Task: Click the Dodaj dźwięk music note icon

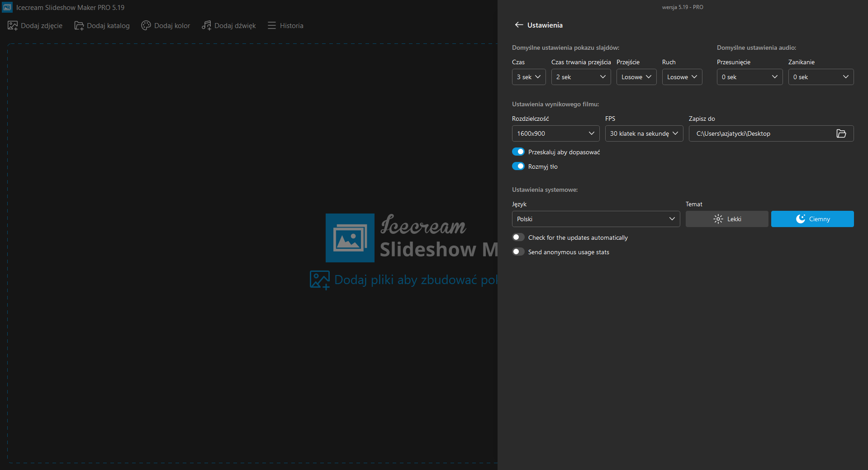Action: click(206, 26)
